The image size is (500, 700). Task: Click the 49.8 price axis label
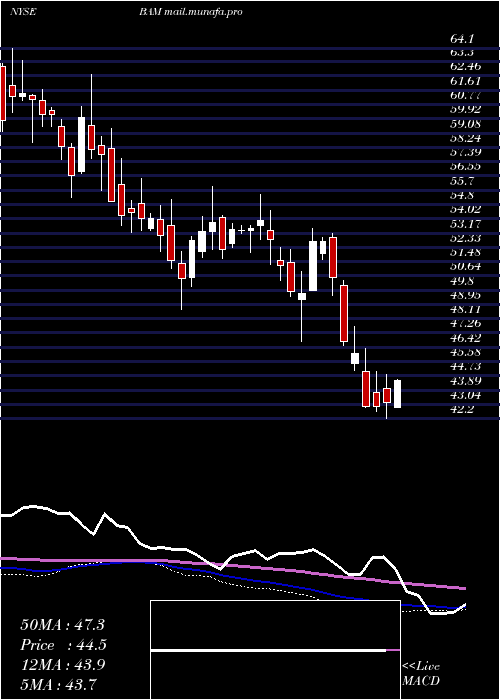462,281
